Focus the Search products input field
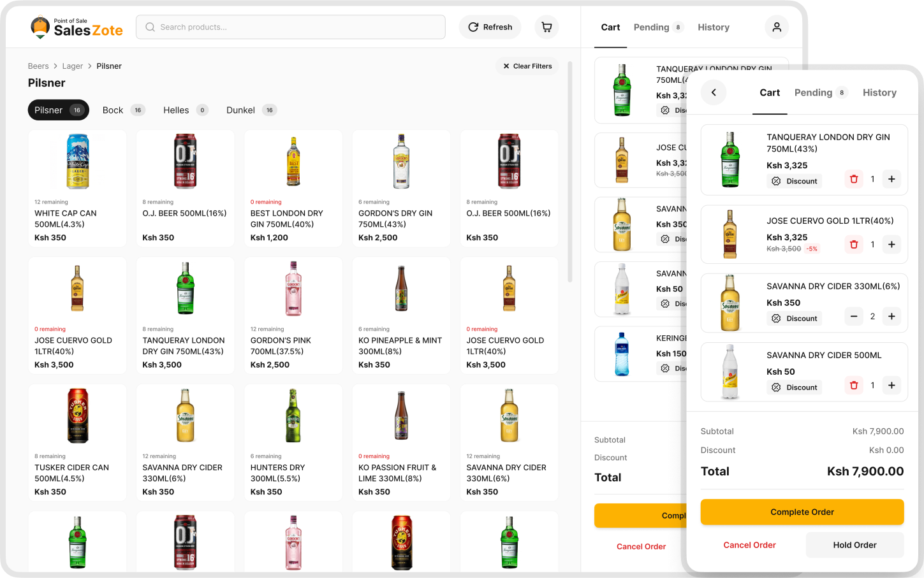 [291, 27]
